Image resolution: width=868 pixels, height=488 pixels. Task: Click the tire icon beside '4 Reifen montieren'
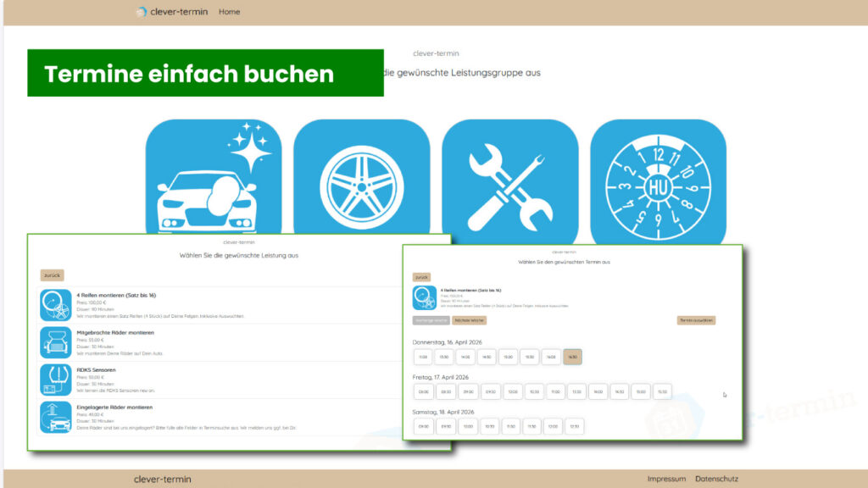54,304
